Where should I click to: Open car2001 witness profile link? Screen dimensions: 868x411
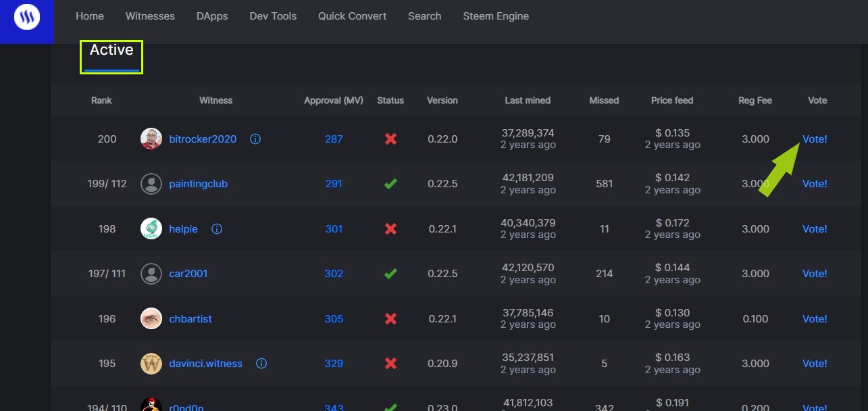coord(188,274)
